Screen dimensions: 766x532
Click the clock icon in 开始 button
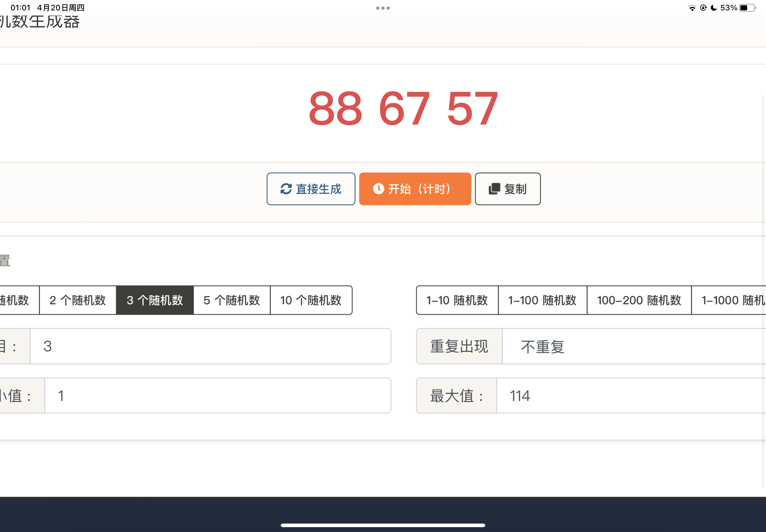coord(378,189)
